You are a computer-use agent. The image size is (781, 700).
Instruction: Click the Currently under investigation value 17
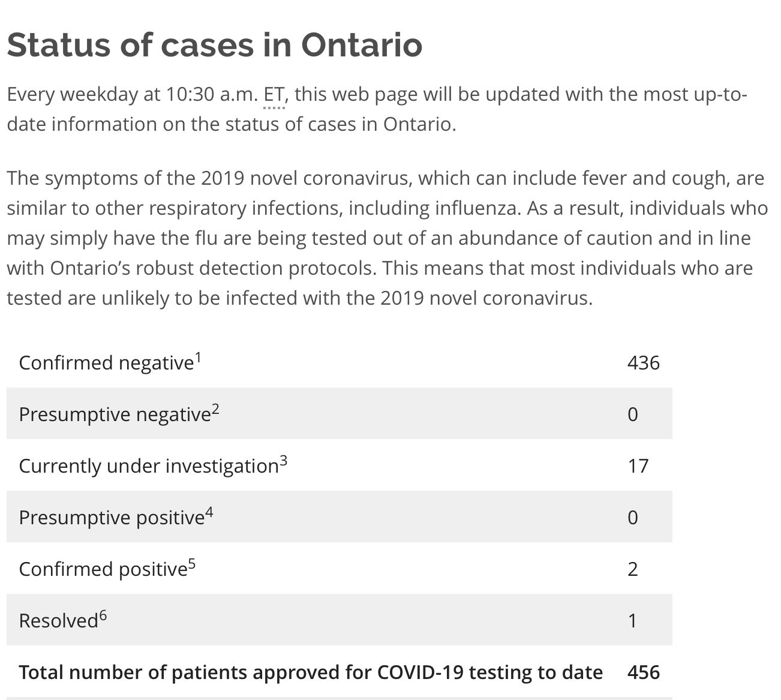point(638,465)
